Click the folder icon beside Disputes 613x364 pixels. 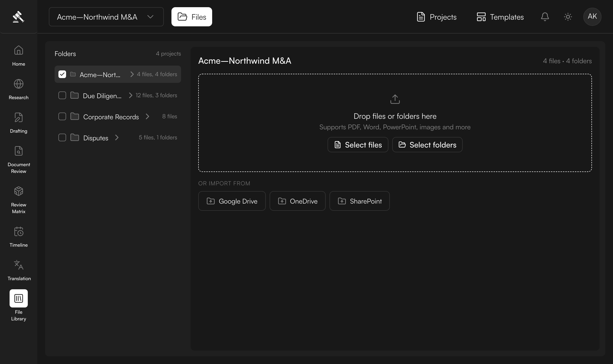pos(74,137)
